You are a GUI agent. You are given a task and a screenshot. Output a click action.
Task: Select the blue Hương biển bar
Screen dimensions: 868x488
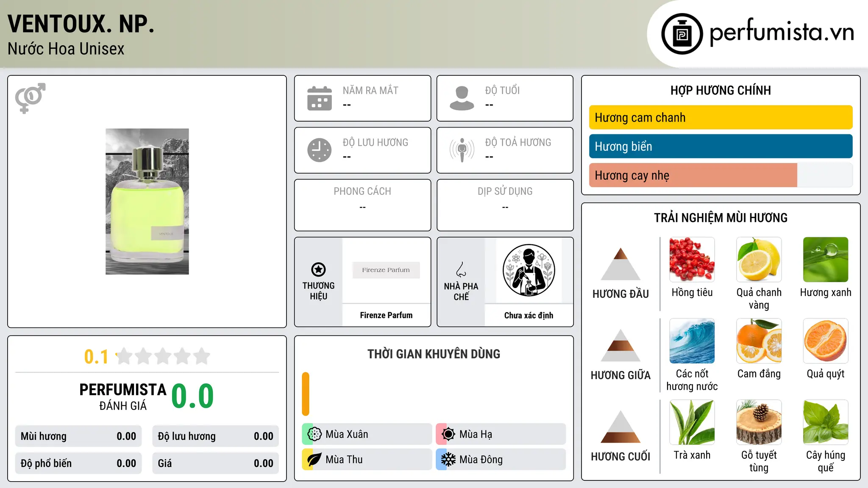[721, 146]
